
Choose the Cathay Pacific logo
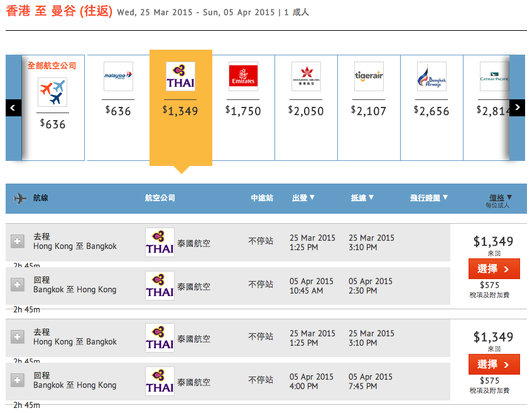coord(494,76)
